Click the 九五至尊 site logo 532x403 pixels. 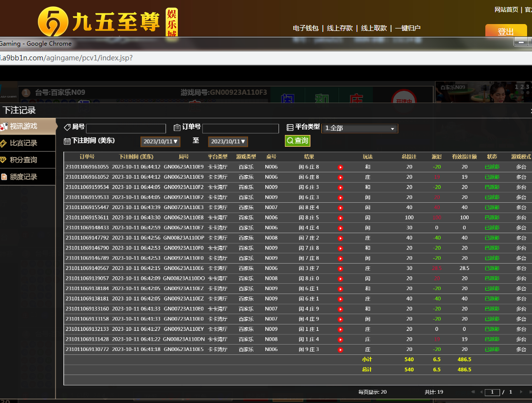[x=108, y=22]
